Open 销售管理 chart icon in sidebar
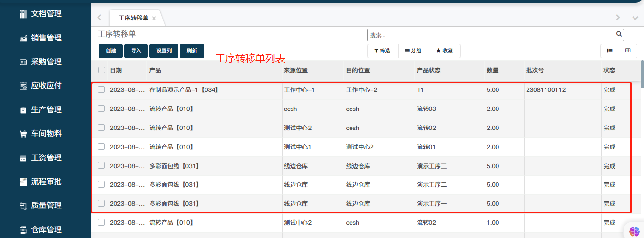644x238 pixels. point(23,38)
